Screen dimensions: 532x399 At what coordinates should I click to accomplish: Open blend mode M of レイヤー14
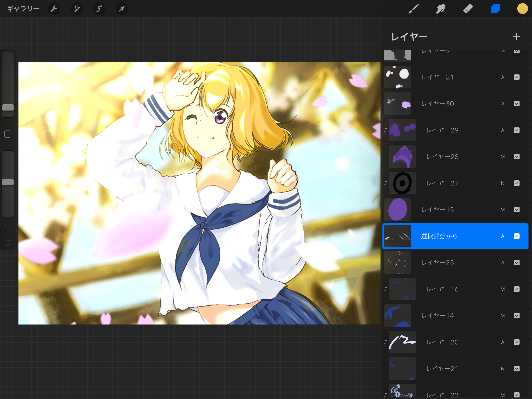502,315
